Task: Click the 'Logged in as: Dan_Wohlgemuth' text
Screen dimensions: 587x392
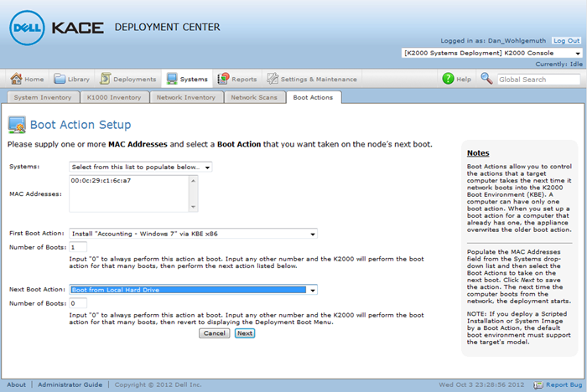Action: tap(493, 41)
